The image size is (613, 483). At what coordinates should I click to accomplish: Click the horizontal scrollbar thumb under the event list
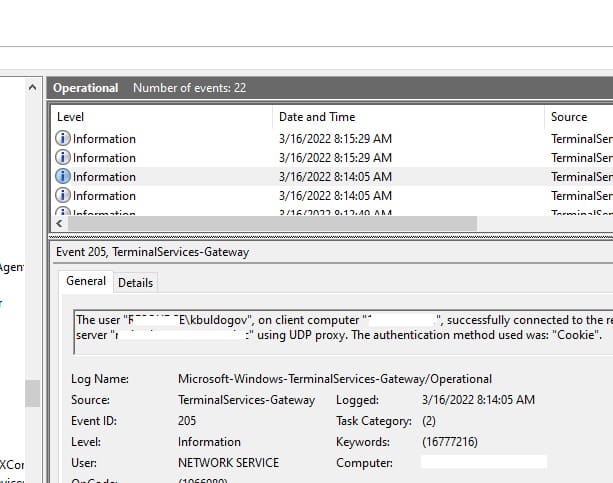[272, 224]
